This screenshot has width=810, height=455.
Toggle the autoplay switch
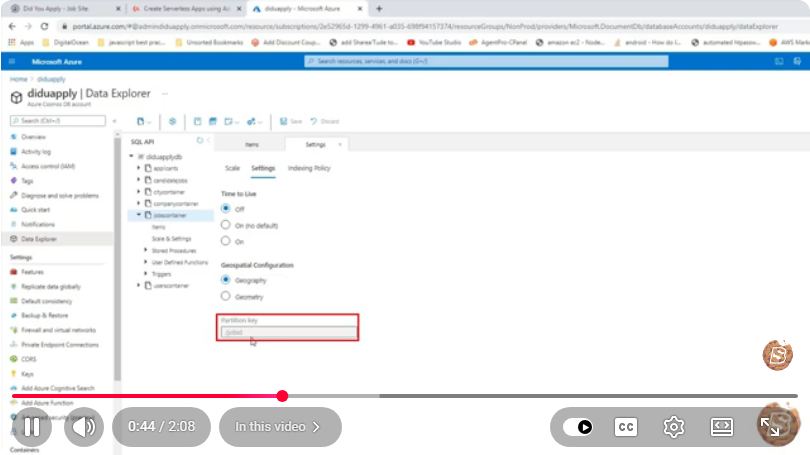tap(578, 427)
